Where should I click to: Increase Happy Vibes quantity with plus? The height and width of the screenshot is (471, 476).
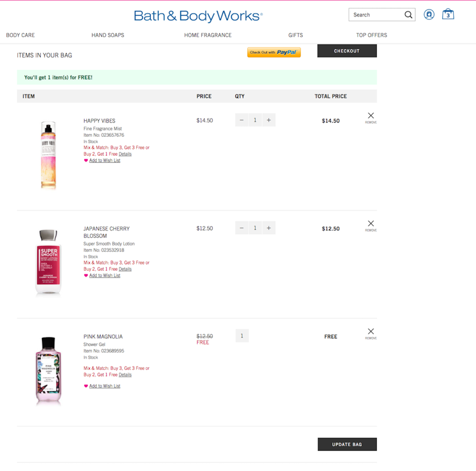point(269,120)
